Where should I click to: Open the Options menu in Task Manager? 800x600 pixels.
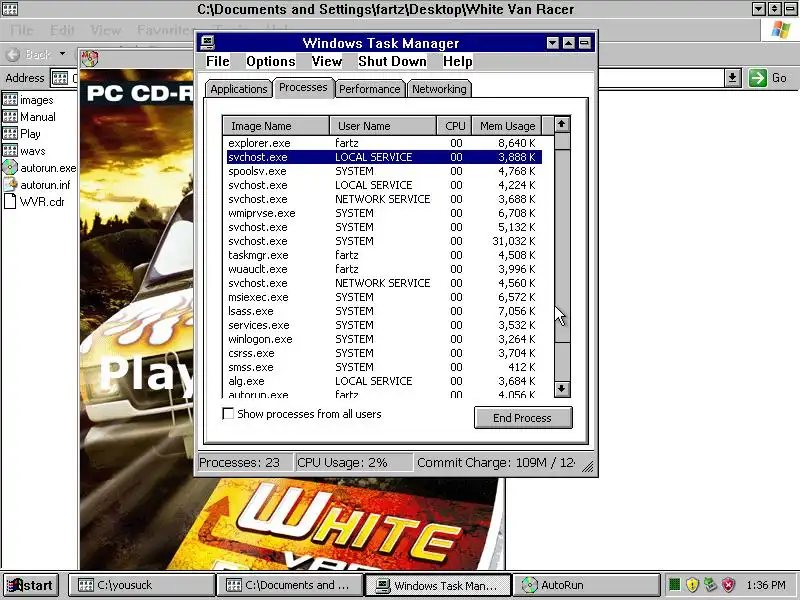(271, 62)
